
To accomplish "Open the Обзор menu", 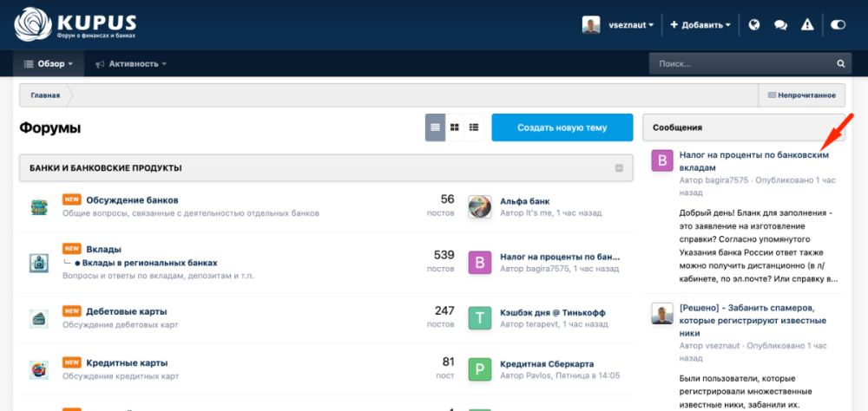I will tap(48, 64).
